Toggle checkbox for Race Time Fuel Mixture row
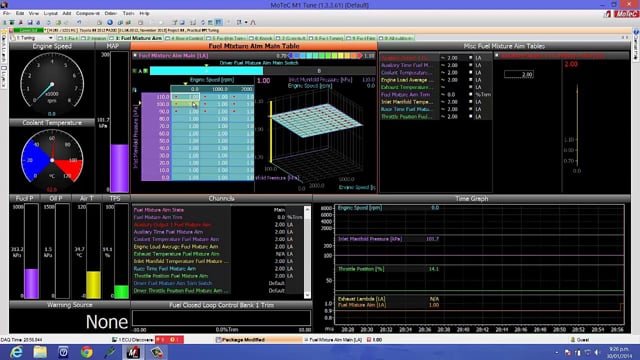Viewport: 640px width, 360px height. click(x=470, y=109)
